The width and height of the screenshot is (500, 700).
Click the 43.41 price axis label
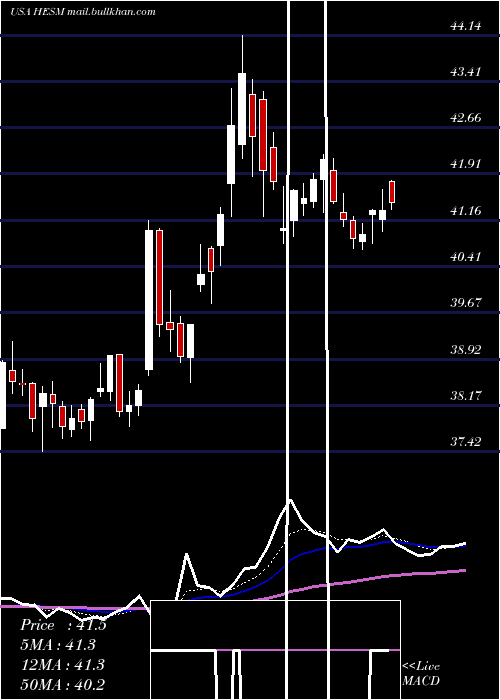click(x=466, y=72)
